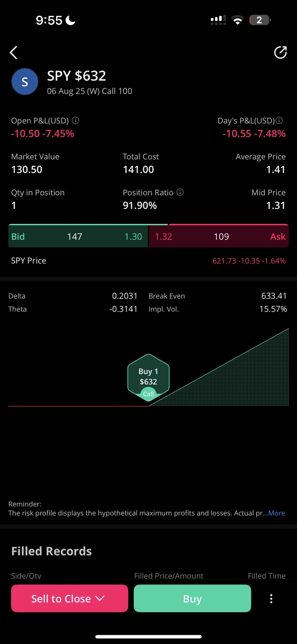Screen dimensions: 297x644
Task: Check the battery indicator in status bar
Action: point(260,20)
